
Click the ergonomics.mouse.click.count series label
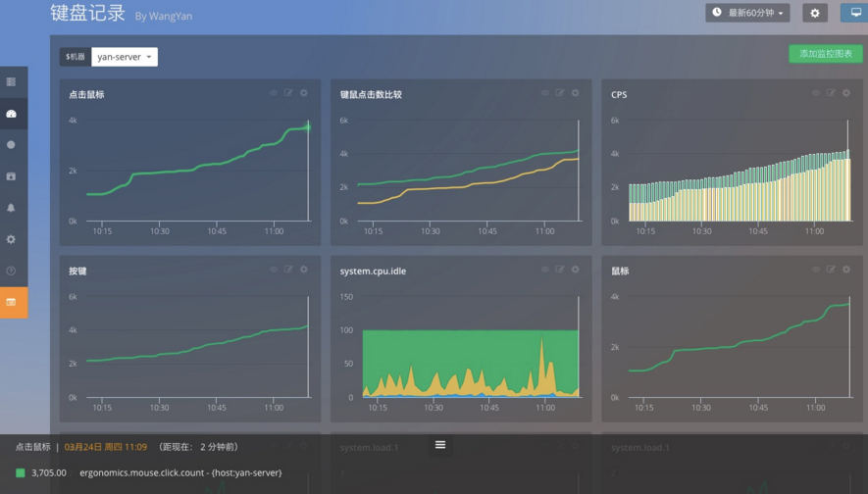click(x=180, y=473)
